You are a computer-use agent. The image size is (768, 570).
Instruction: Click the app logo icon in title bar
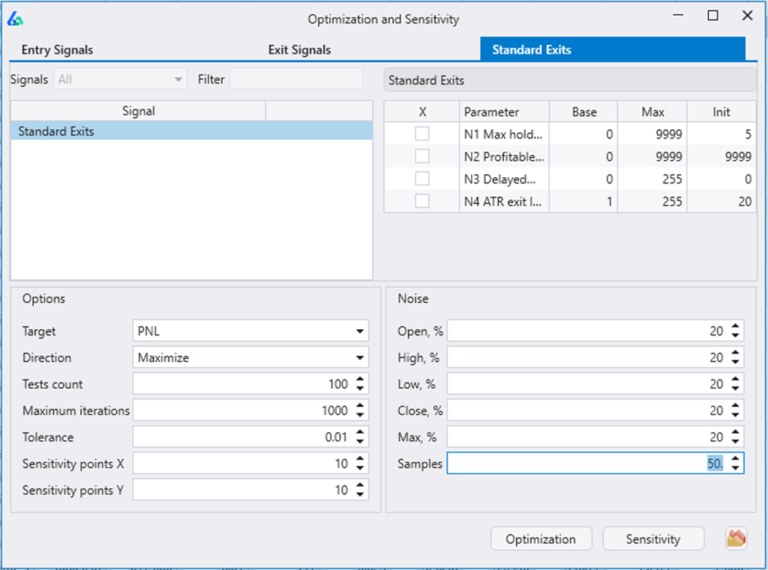pos(15,18)
